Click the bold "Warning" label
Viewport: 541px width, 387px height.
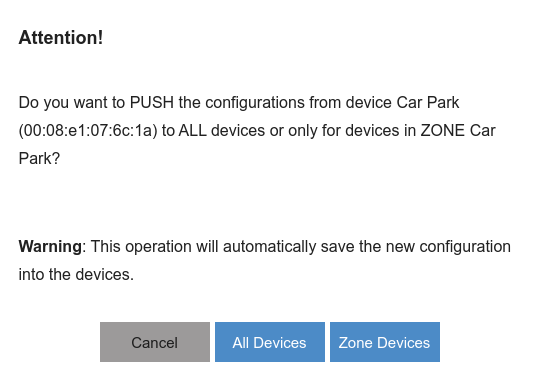(x=50, y=247)
